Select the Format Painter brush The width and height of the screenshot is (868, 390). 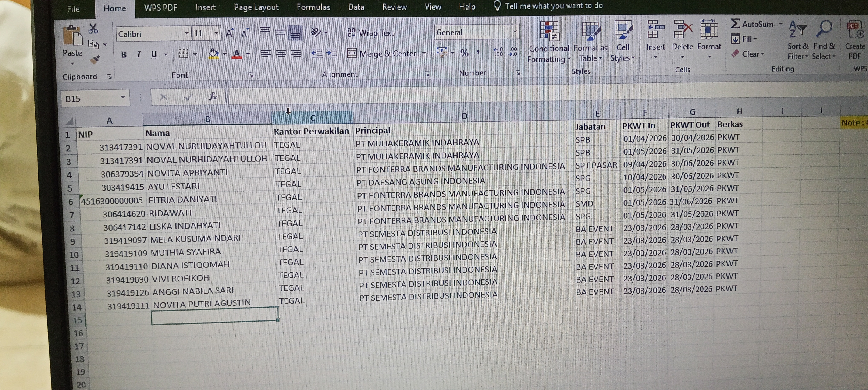tap(95, 60)
